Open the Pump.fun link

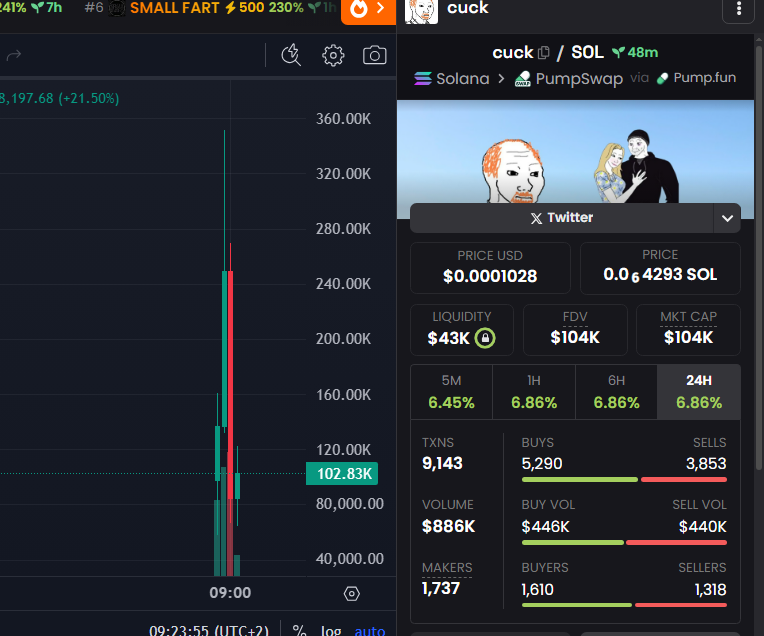(x=696, y=78)
